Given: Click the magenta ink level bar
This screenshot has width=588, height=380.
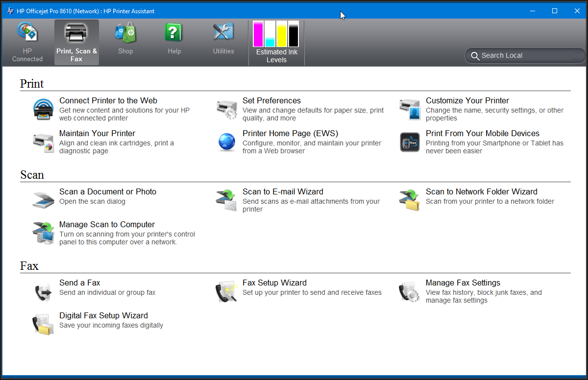Looking at the screenshot, I should 258,34.
